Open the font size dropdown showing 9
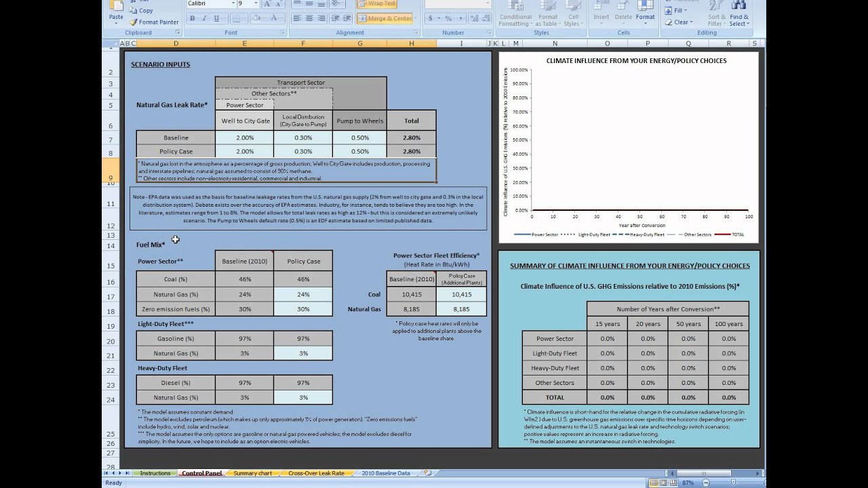868x488 pixels. [256, 3]
